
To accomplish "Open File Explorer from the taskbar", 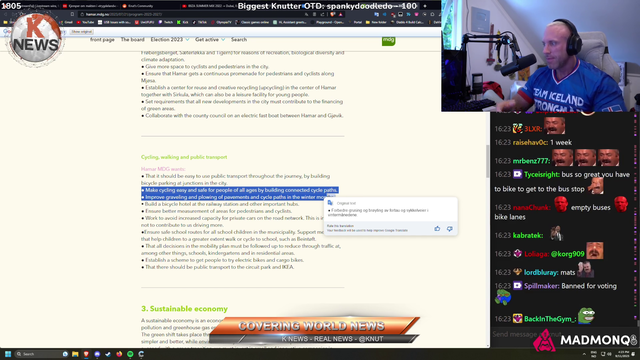I will click(75, 354).
